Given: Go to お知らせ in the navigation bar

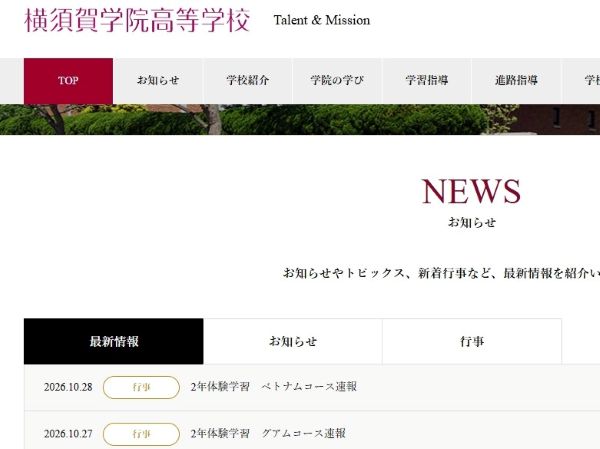Looking at the screenshot, I should (x=158, y=81).
